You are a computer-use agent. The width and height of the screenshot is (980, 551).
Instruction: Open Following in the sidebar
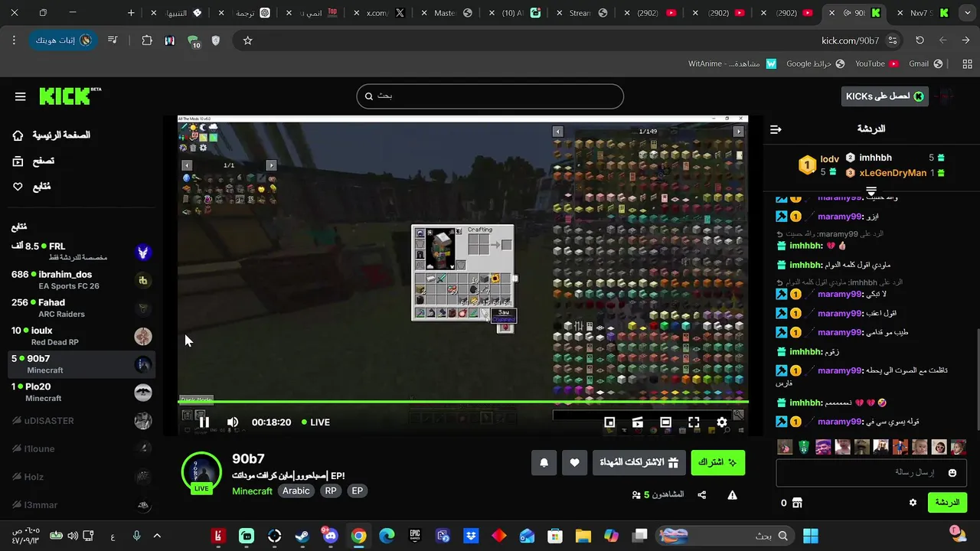click(31, 187)
